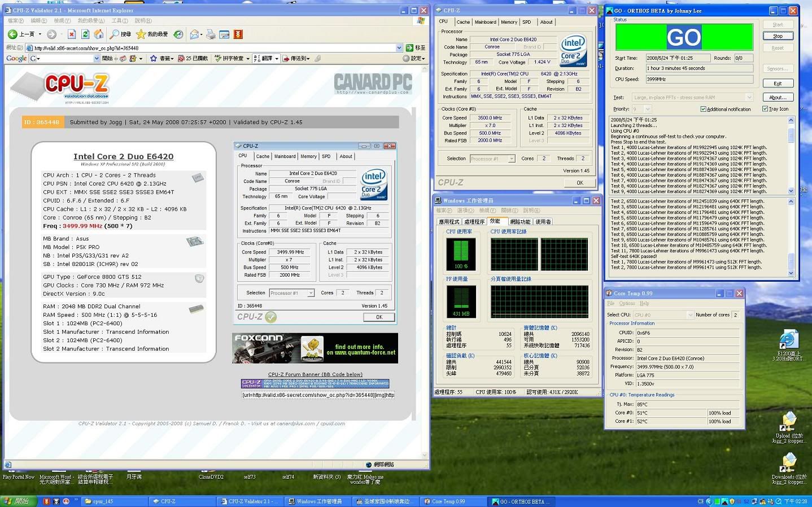
Task: Open E1200 Internet shortcut desktop icon
Action: point(788,346)
